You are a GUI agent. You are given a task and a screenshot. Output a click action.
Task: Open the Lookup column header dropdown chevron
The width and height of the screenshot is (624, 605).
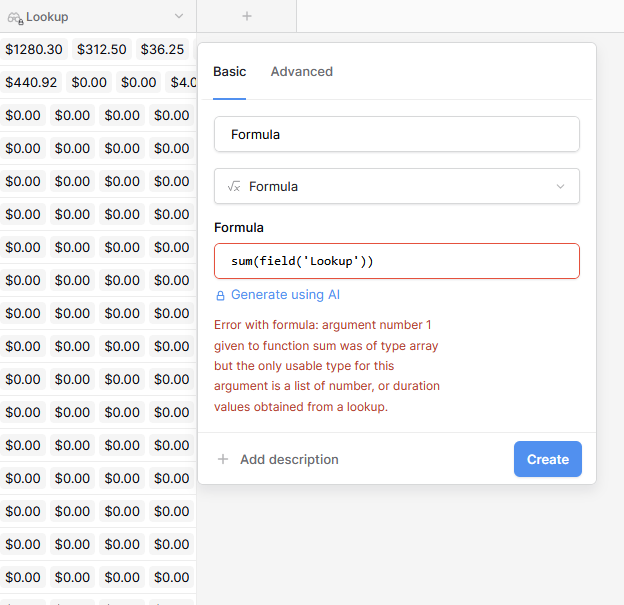(x=179, y=17)
